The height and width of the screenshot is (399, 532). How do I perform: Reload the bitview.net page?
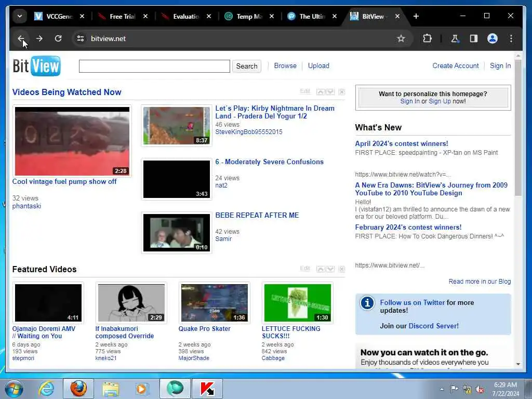point(58,38)
